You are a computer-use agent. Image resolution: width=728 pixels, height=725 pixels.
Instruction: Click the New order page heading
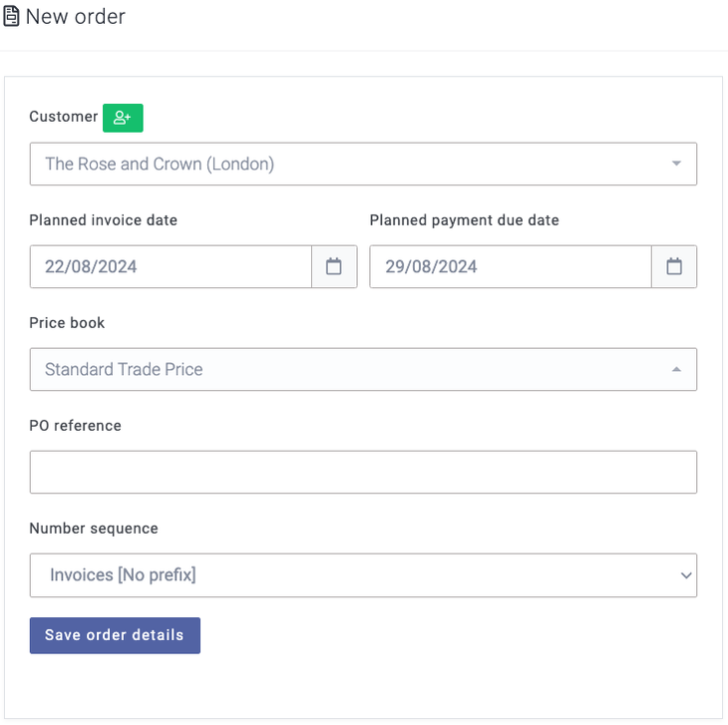[x=76, y=17]
